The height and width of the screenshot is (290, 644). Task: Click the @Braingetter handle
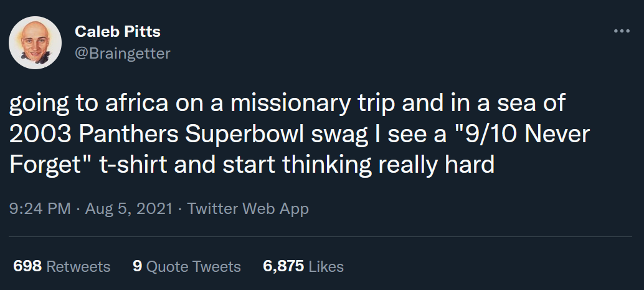coord(122,54)
